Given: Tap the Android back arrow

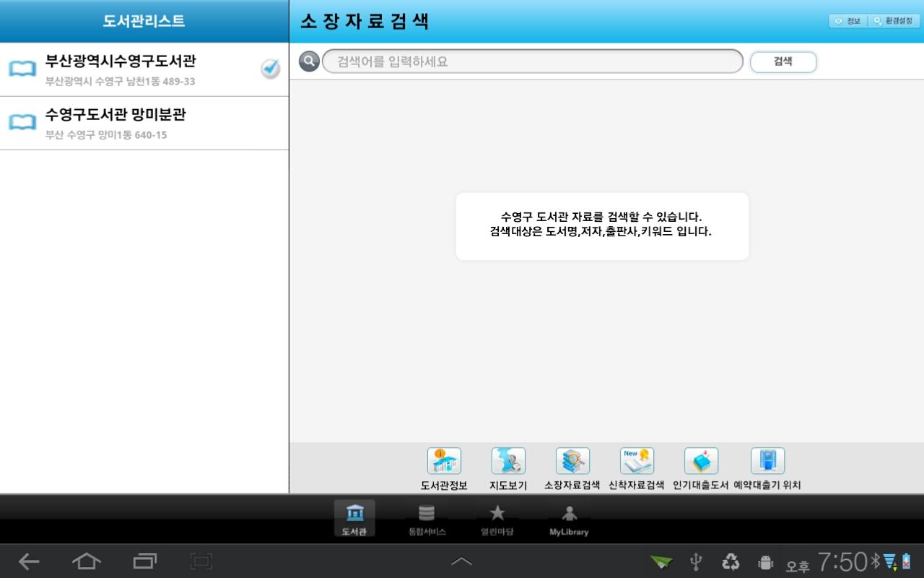Looking at the screenshot, I should point(29,561).
